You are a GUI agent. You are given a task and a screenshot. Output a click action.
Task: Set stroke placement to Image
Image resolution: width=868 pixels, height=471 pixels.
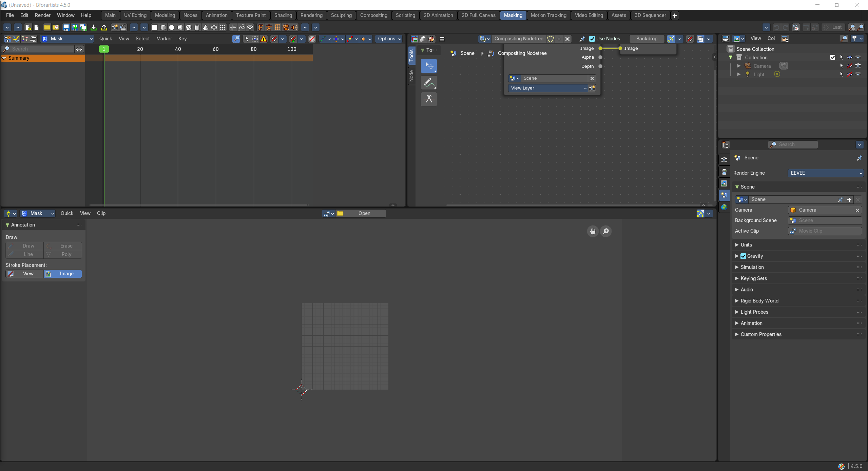point(63,274)
